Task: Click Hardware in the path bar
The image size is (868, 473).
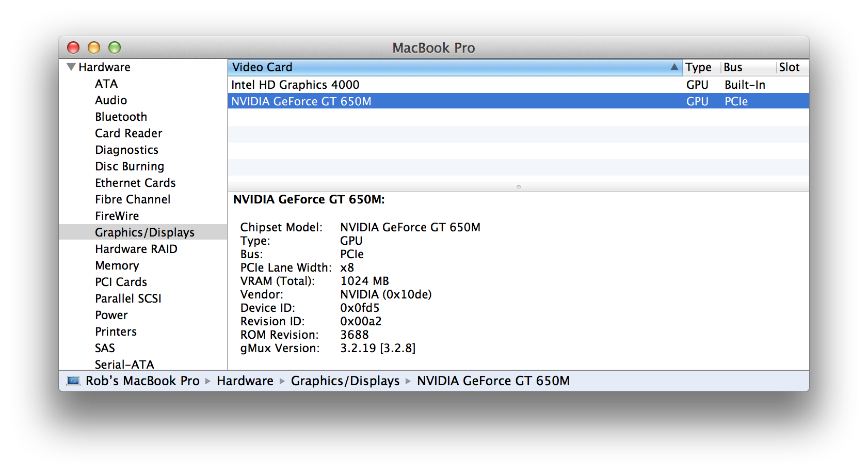Action: tap(245, 381)
